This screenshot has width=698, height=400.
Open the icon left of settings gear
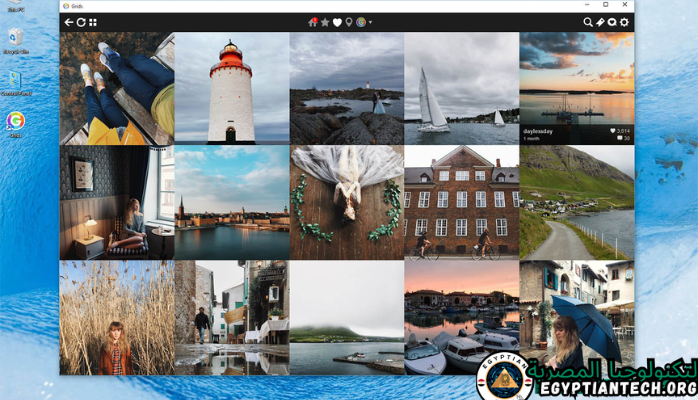pyautogui.click(x=612, y=22)
